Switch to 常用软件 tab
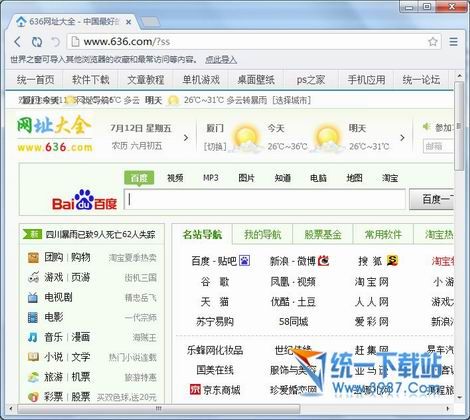The image size is (470, 420). coord(383,235)
